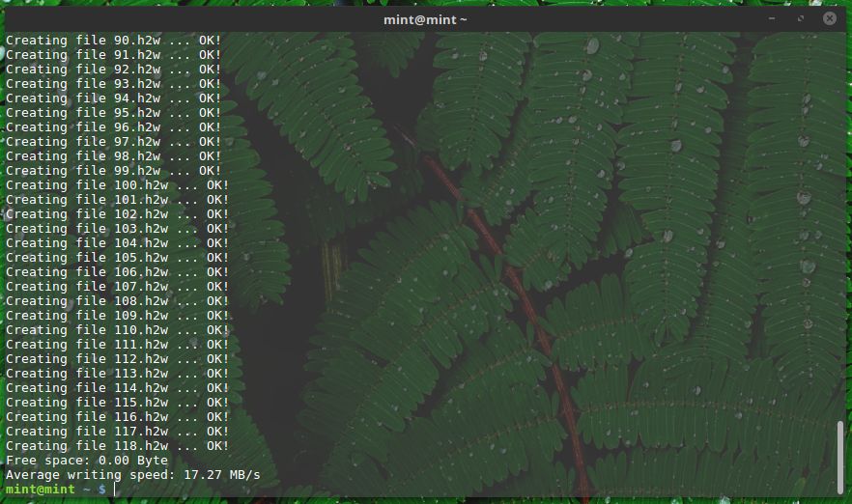Place cursor at the shell prompt input

tap(115, 490)
